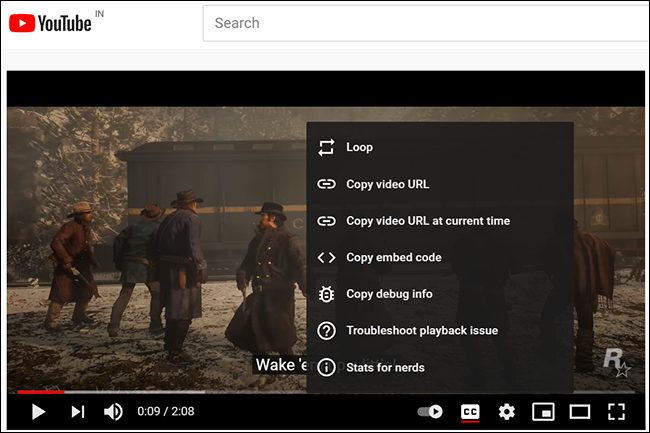Viewport: 650px width, 433px height.
Task: Switch to Theater mode
Action: 580,412
